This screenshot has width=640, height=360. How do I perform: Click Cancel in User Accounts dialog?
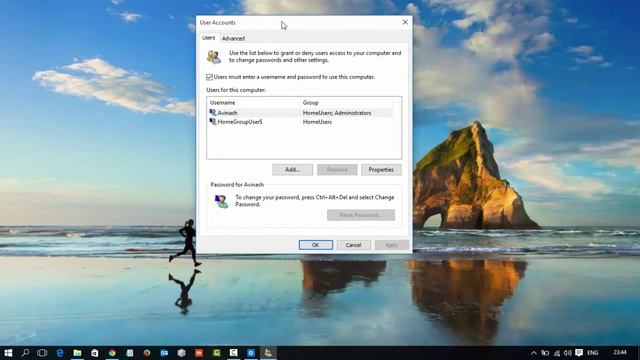pos(353,245)
